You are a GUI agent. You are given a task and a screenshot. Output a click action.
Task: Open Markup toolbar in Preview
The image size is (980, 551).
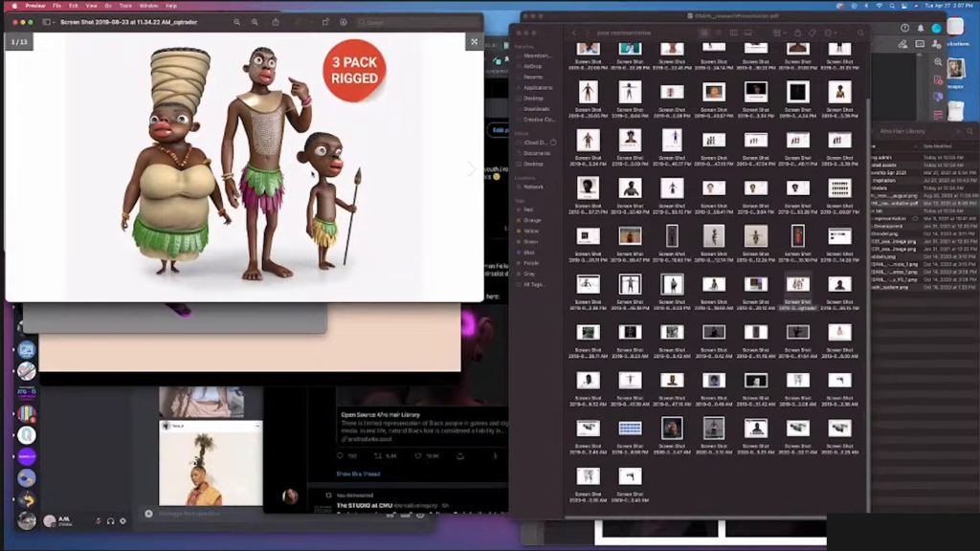pos(344,22)
